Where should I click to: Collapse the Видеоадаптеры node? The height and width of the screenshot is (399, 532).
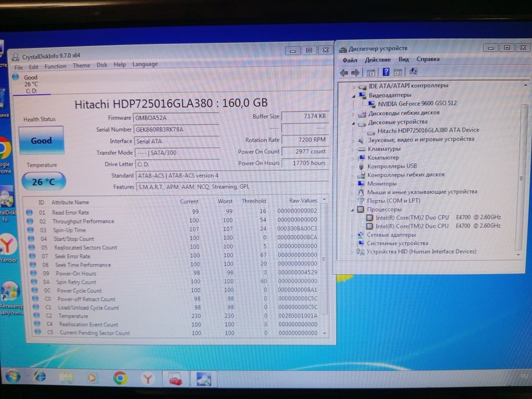coord(354,96)
